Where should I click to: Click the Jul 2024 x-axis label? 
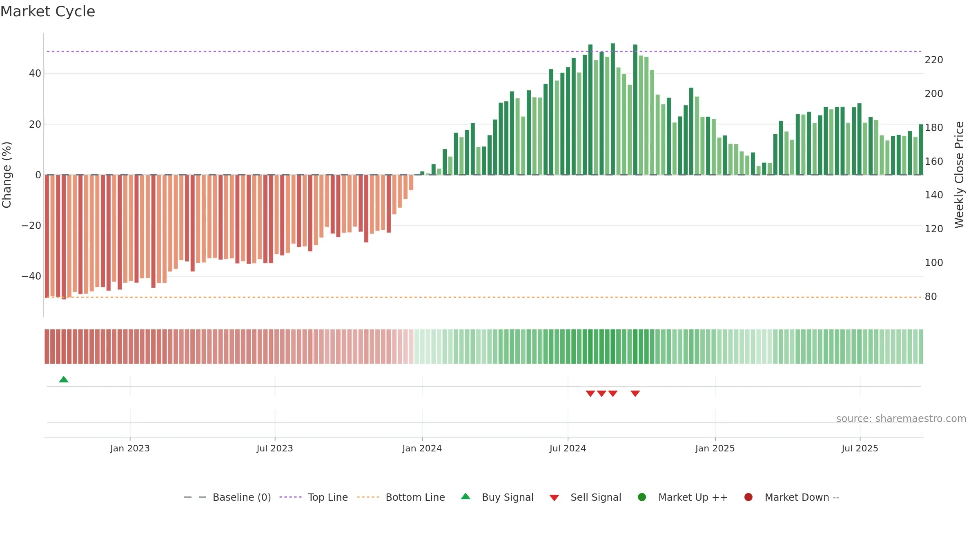(x=568, y=449)
